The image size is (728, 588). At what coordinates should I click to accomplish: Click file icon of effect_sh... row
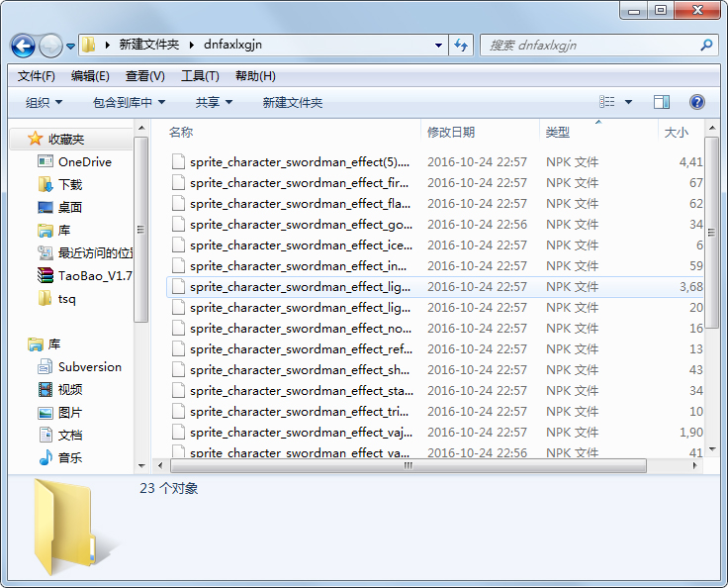point(179,370)
